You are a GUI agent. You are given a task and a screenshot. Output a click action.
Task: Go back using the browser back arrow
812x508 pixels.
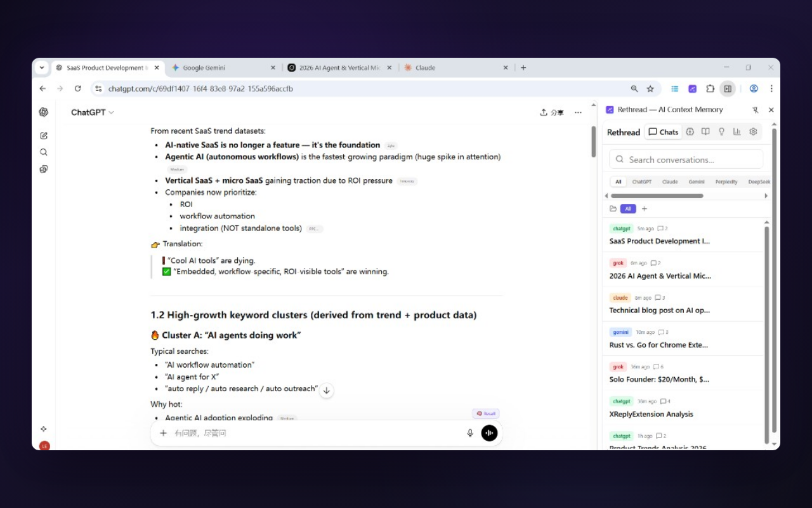43,89
